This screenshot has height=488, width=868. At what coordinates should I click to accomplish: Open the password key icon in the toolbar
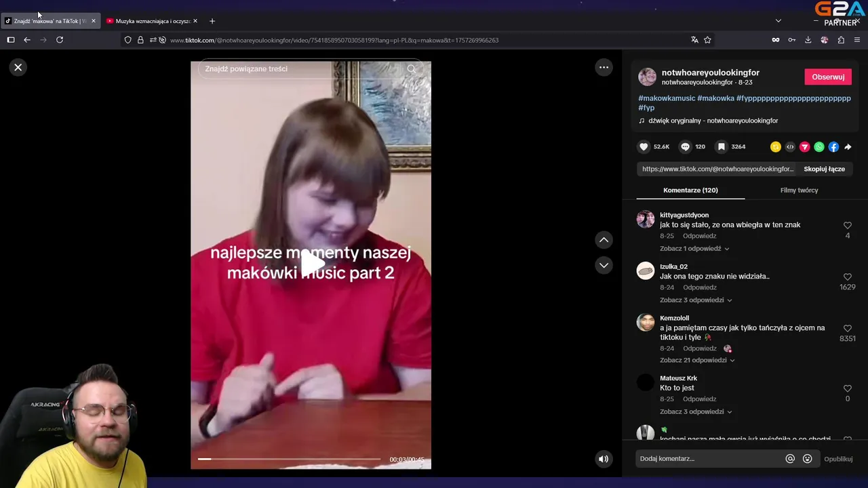[x=791, y=40]
